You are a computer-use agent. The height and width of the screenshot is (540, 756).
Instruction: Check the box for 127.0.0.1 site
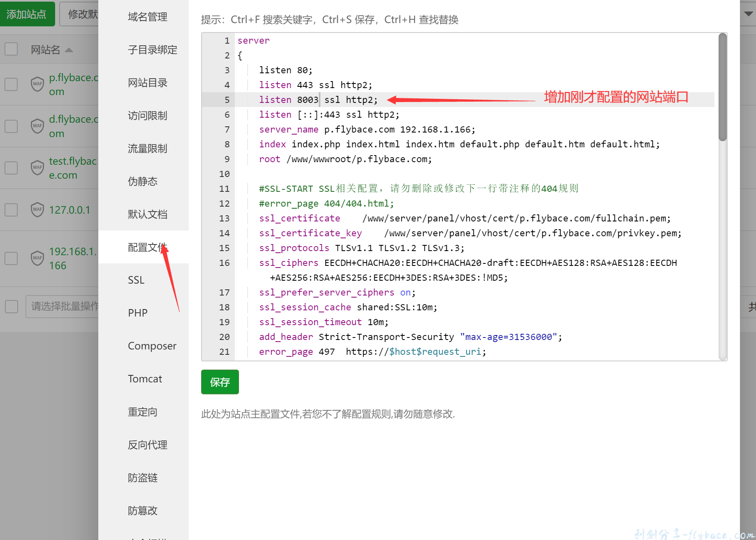(x=11, y=209)
